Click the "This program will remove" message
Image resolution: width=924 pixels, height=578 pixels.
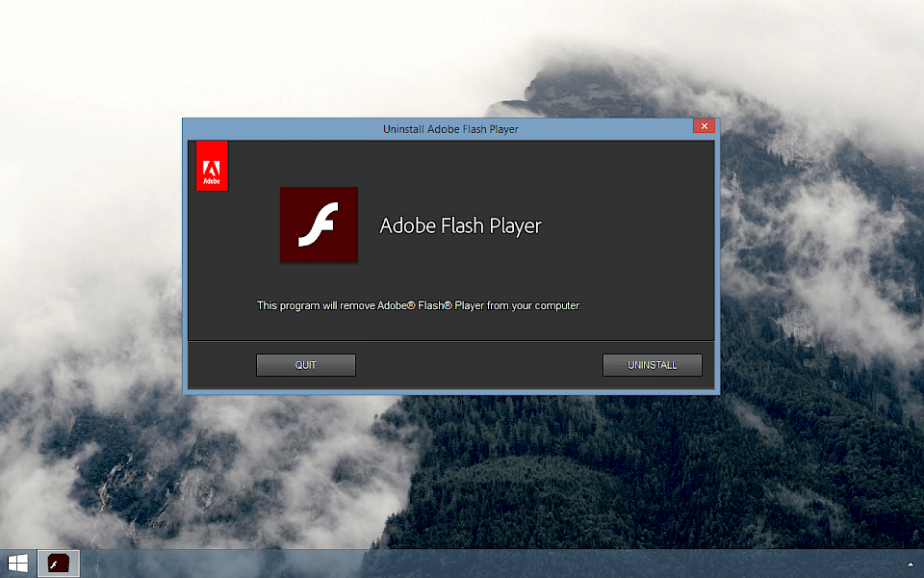click(x=419, y=305)
